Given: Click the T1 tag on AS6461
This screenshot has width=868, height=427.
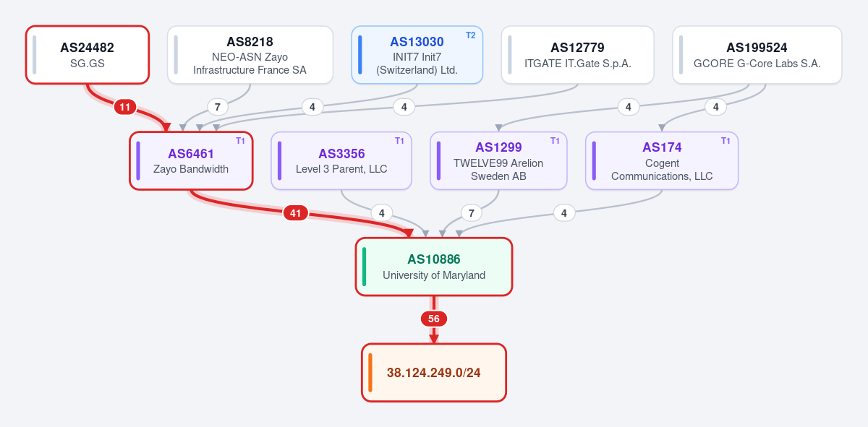Looking at the screenshot, I should (241, 141).
